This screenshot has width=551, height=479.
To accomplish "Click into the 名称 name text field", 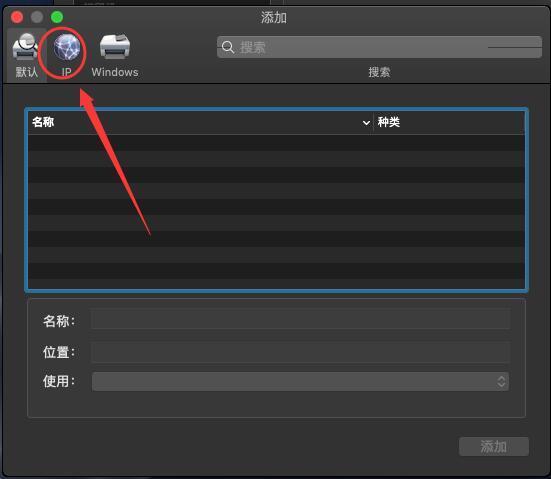I will (300, 319).
